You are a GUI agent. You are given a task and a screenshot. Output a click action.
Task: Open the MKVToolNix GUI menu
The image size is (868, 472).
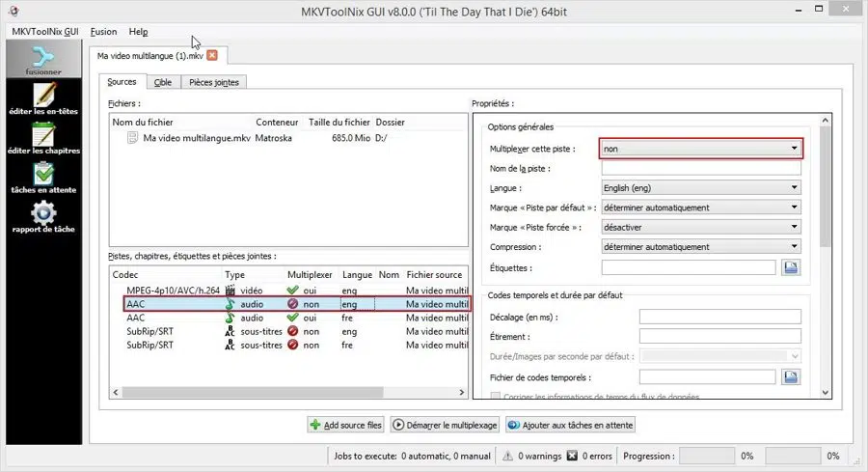(44, 32)
